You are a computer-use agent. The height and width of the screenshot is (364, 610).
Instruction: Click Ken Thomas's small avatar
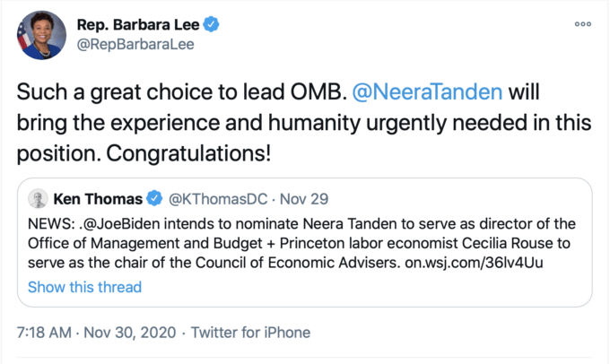(x=39, y=198)
